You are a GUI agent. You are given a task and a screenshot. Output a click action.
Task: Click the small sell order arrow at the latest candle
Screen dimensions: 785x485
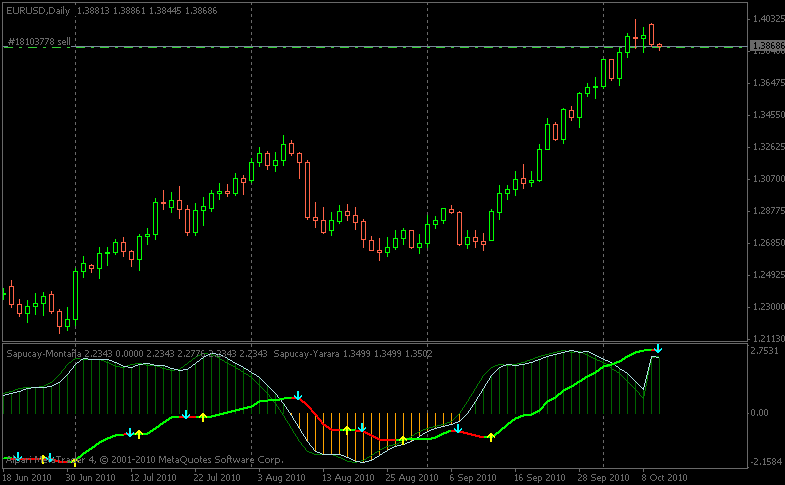coord(659,46)
